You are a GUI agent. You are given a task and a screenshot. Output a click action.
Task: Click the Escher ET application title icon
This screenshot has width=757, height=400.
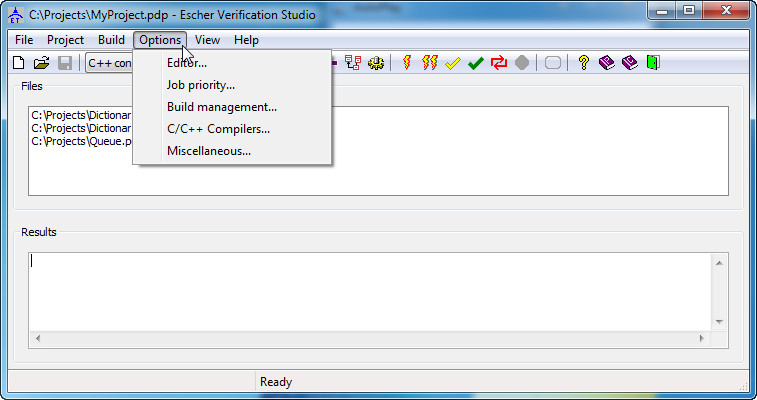[16, 15]
